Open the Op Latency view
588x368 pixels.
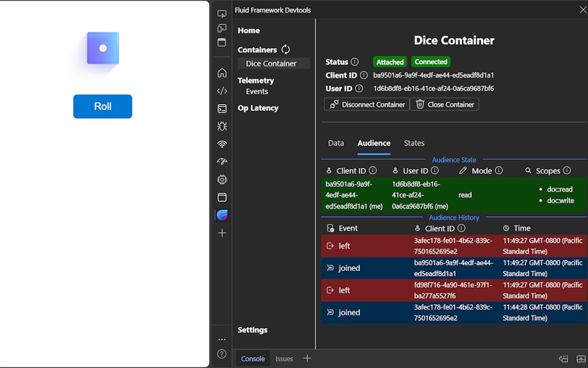coord(258,108)
